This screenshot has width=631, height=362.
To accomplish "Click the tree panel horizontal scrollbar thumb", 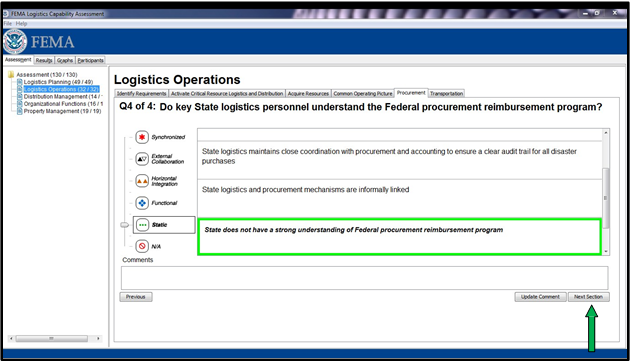I will tap(52, 339).
